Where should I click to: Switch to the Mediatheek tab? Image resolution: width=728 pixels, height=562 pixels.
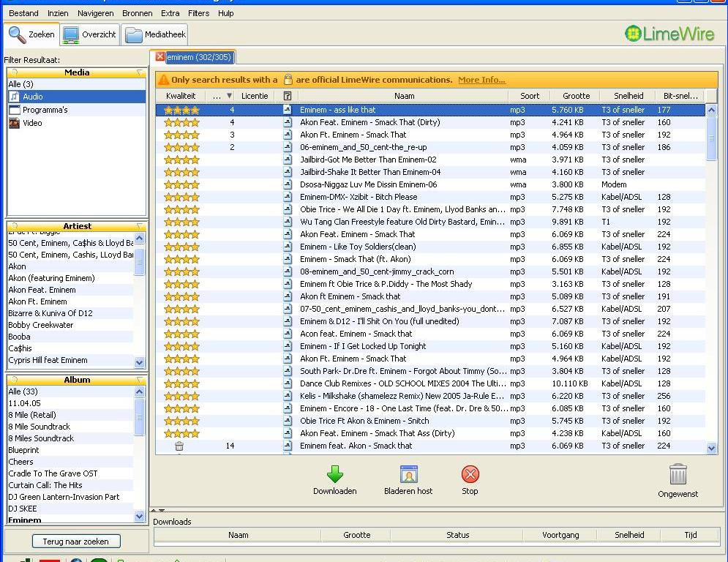[155, 34]
